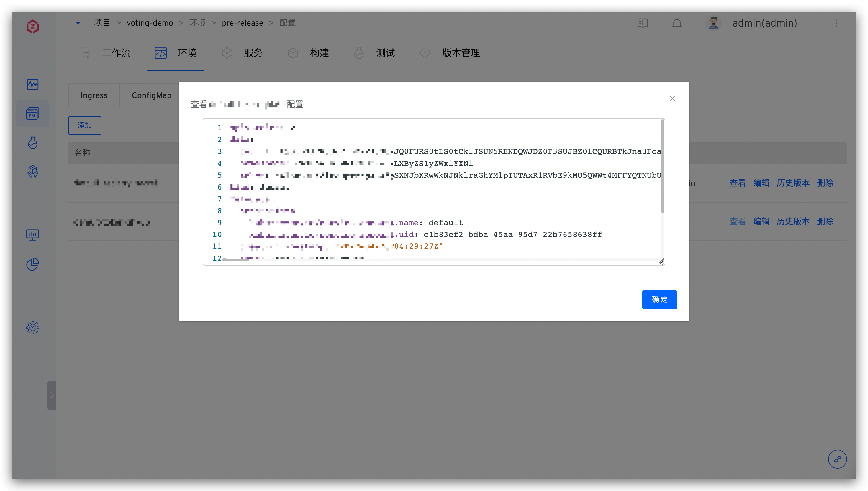Click the notification bell icon

point(677,23)
